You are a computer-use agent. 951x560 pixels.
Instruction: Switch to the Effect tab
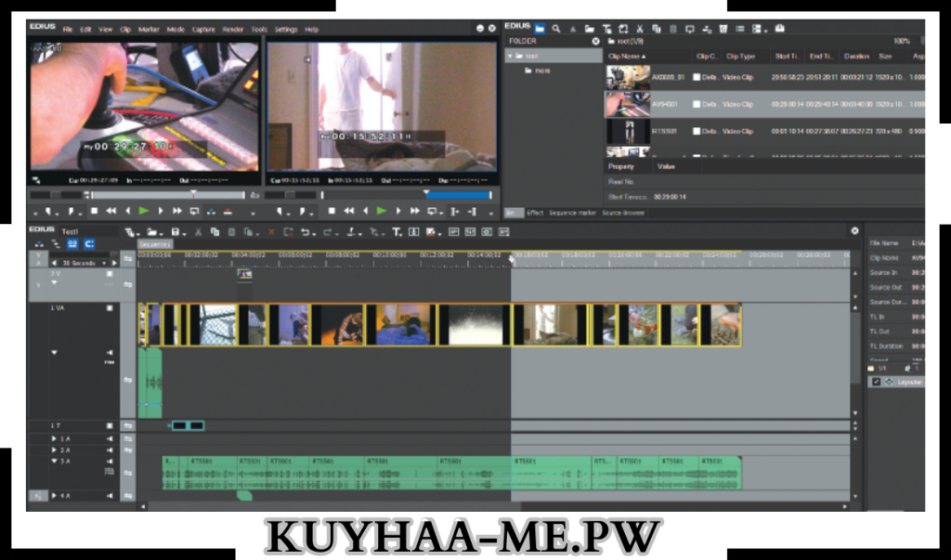[x=535, y=213]
